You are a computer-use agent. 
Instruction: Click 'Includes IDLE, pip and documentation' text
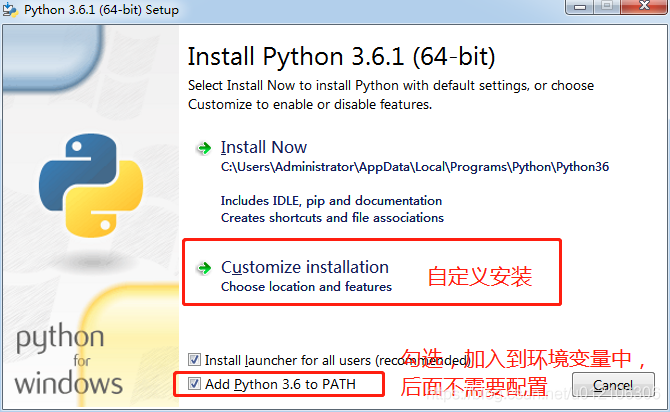(x=331, y=201)
